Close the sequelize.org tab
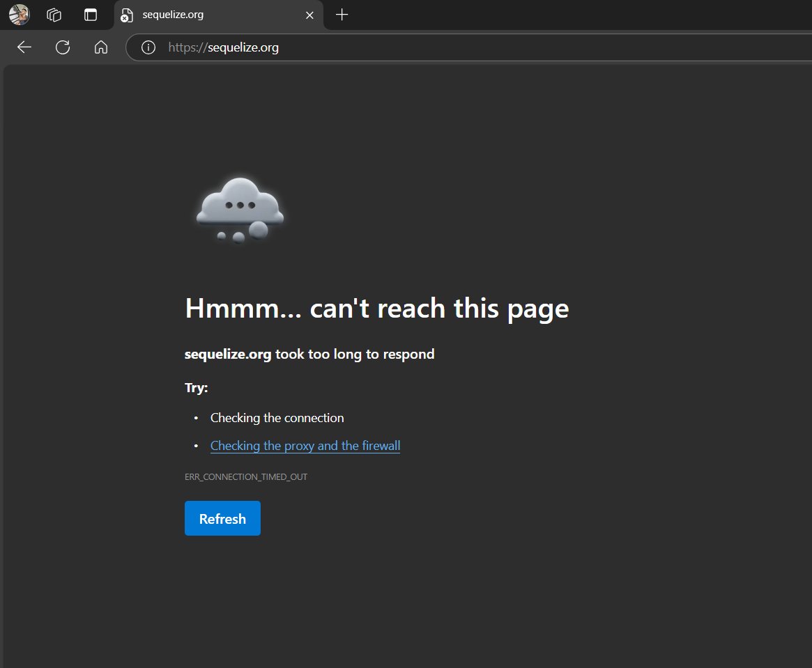The height and width of the screenshot is (668, 812). (x=309, y=15)
